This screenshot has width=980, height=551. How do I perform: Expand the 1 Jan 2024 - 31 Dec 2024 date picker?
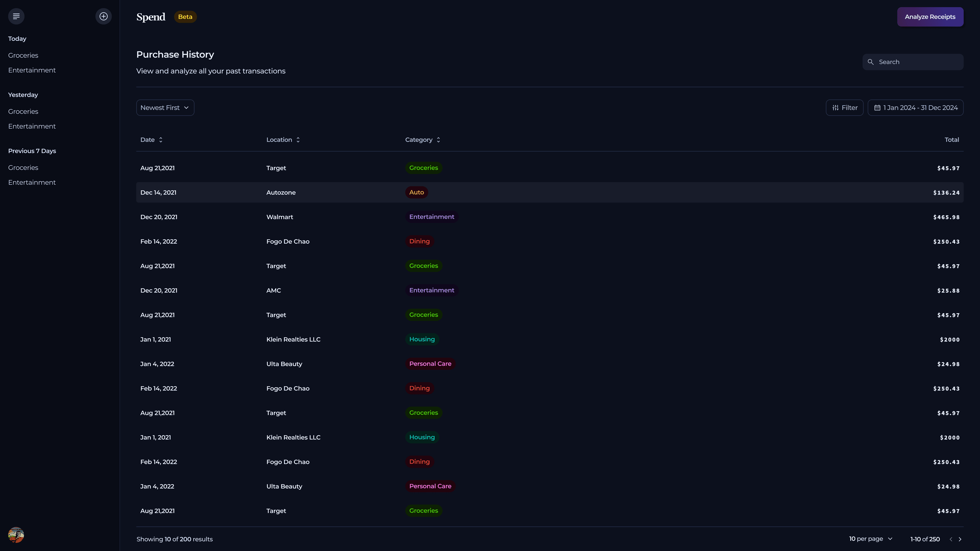click(916, 108)
